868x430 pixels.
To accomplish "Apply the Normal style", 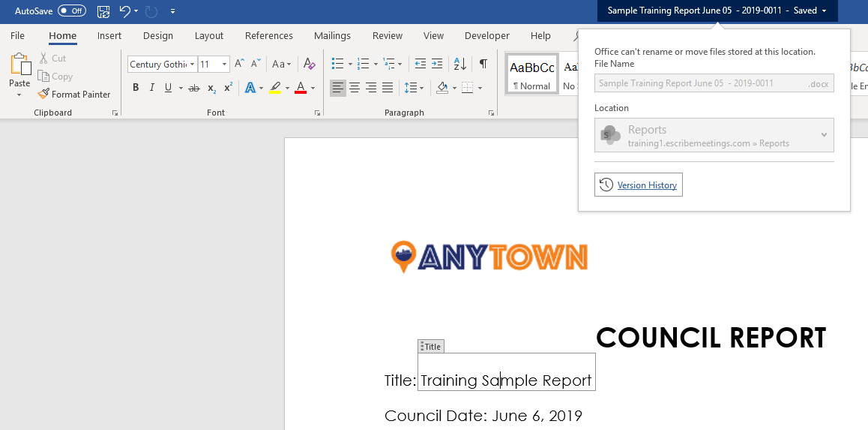I will pyautogui.click(x=532, y=75).
